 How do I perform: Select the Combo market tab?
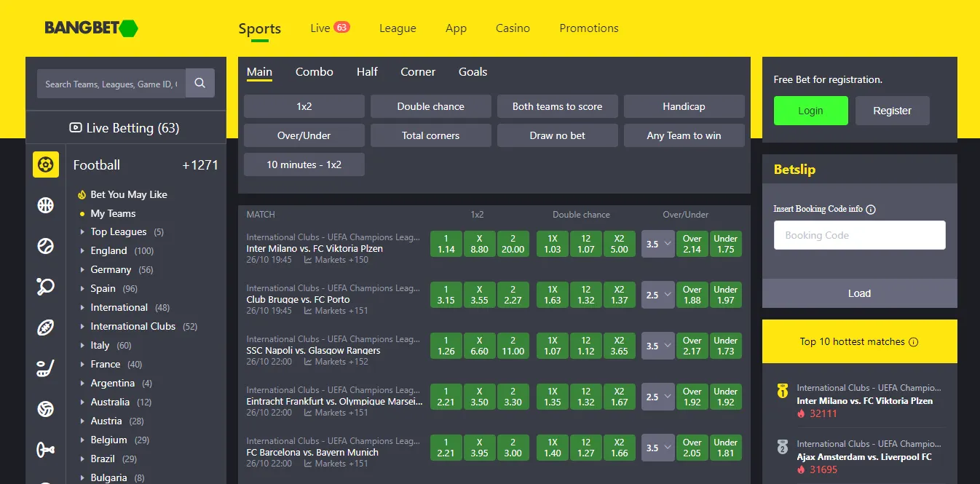click(315, 72)
